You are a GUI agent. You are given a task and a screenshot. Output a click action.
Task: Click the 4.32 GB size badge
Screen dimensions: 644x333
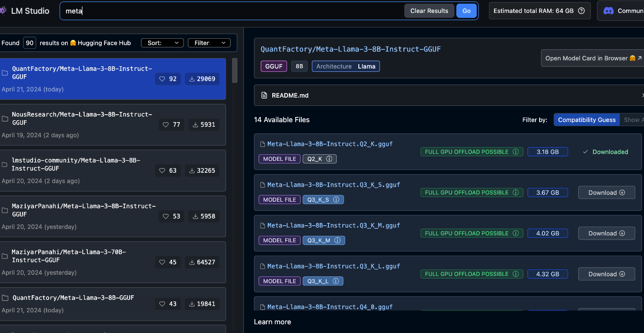click(x=547, y=274)
